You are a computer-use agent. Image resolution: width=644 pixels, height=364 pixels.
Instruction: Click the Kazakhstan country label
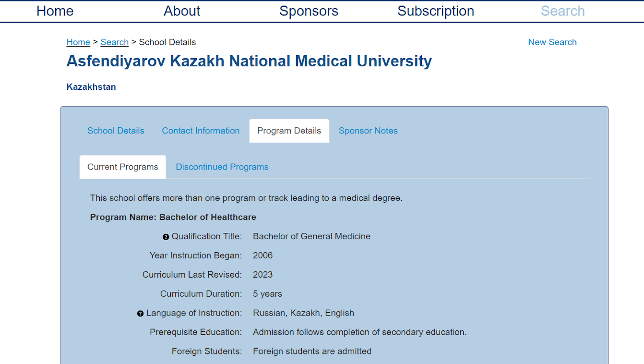91,87
